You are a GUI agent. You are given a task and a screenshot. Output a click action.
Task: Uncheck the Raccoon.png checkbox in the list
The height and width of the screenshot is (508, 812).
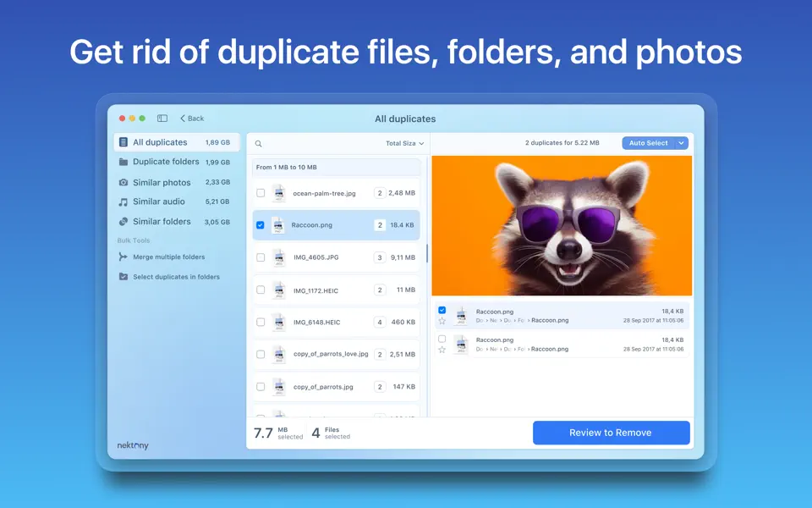(261, 224)
